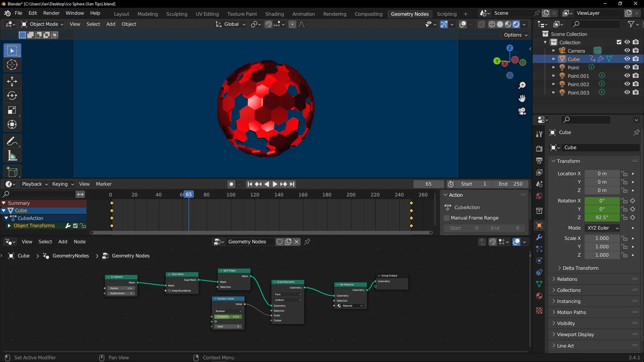Image resolution: width=644 pixels, height=362 pixels.
Task: Collapse the Collection in the Outliner
Action: pos(545,42)
